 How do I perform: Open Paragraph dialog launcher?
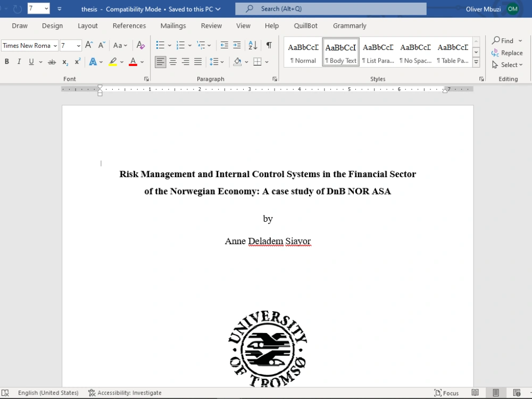pyautogui.click(x=275, y=79)
